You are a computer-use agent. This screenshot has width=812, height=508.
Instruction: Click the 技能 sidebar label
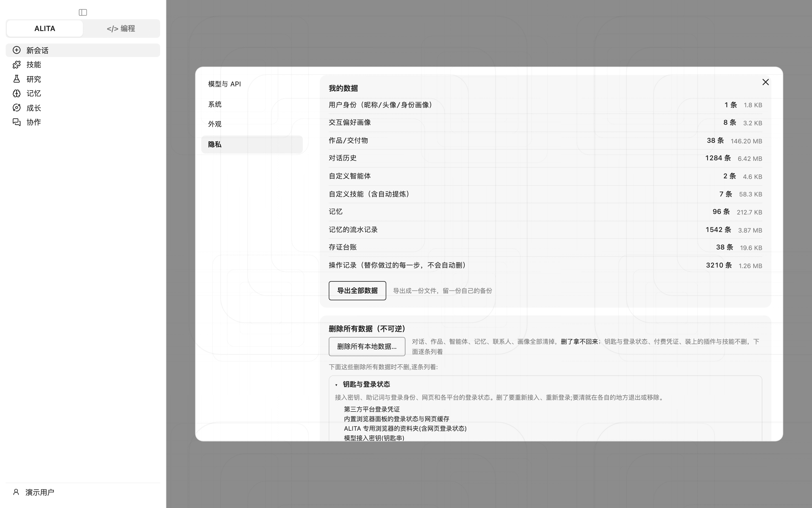[34, 65]
